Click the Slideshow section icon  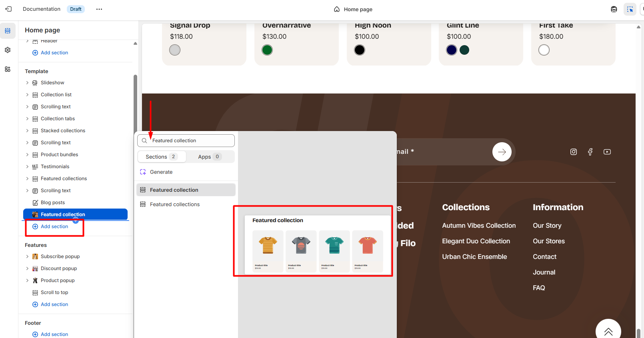[x=35, y=83]
